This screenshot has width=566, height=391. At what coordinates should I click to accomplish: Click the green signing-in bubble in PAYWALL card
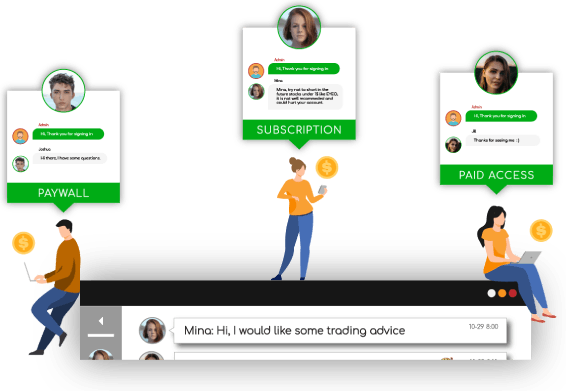pos(68,134)
